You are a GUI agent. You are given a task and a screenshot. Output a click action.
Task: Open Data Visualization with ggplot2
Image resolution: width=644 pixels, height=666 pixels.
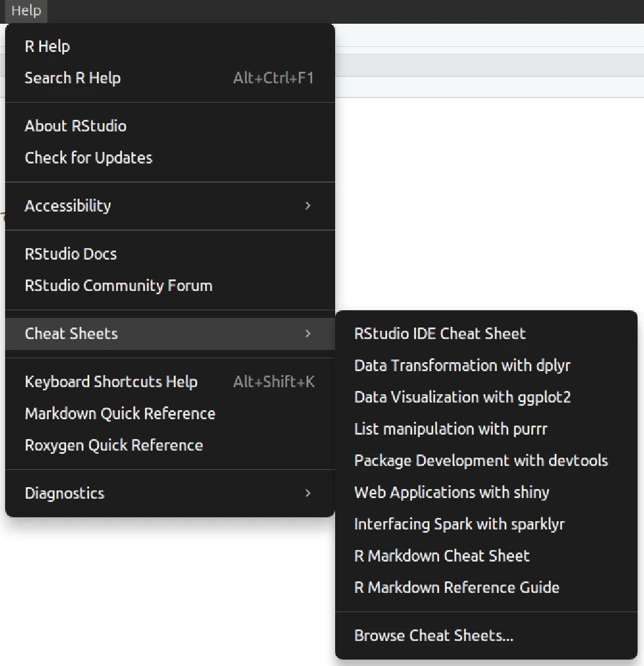click(x=486, y=397)
